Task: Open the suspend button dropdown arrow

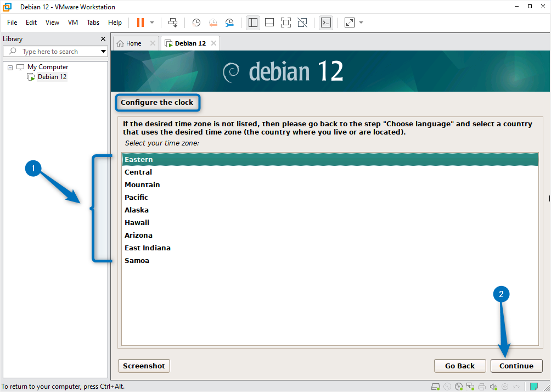Action: tap(151, 23)
